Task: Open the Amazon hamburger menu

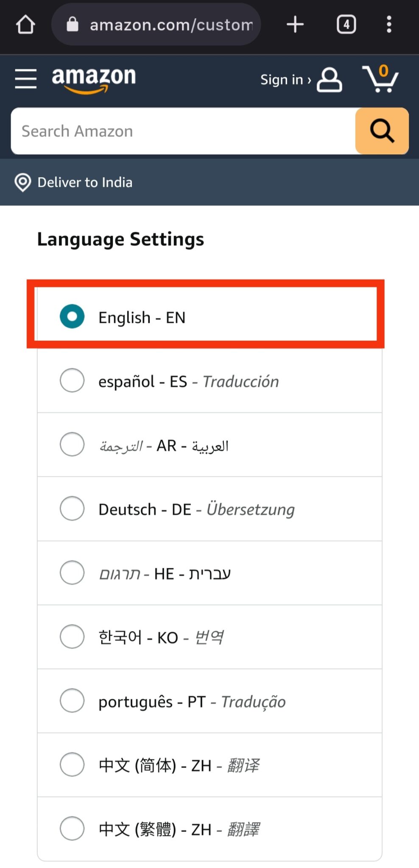Action: click(25, 79)
